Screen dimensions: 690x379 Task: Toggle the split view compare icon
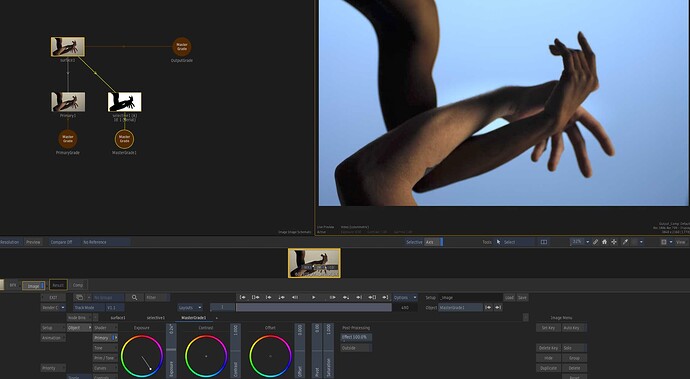tap(544, 242)
